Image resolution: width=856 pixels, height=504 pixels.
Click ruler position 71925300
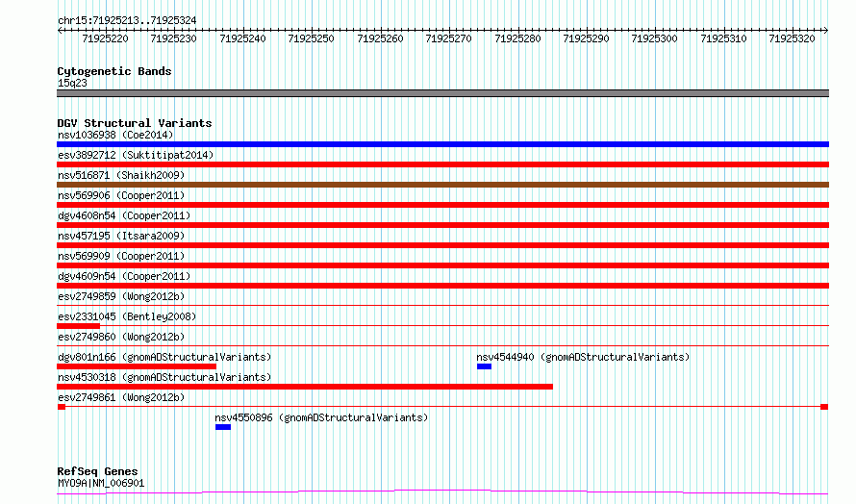[654, 38]
